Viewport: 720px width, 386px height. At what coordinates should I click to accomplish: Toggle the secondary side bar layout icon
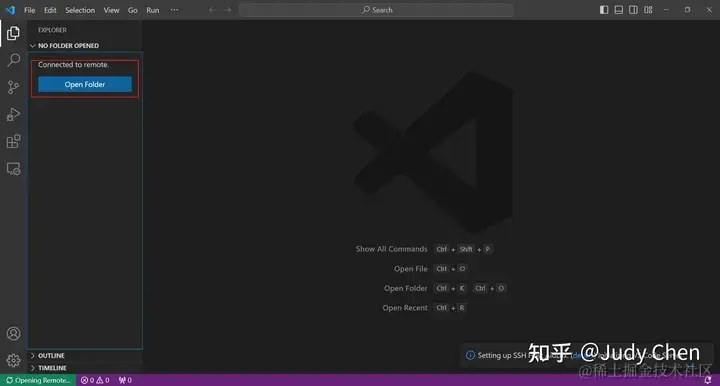(x=633, y=10)
